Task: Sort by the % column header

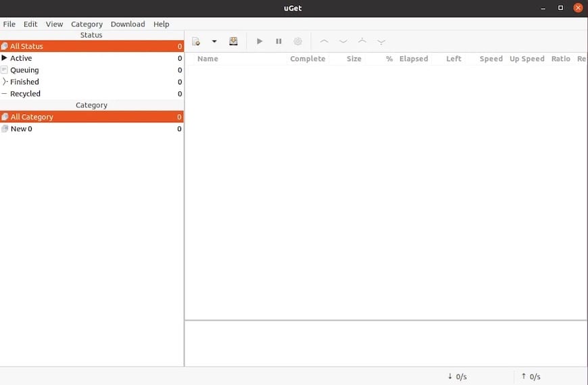Action: point(389,59)
